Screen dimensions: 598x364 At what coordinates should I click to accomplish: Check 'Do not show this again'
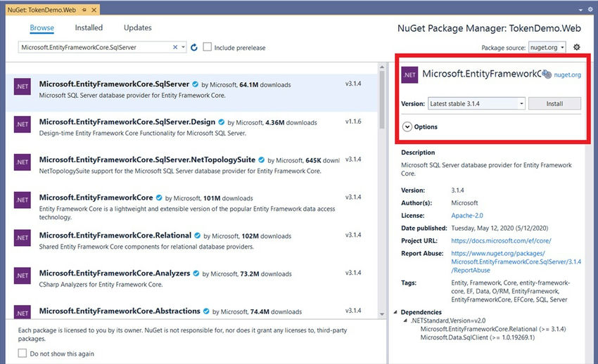23,353
